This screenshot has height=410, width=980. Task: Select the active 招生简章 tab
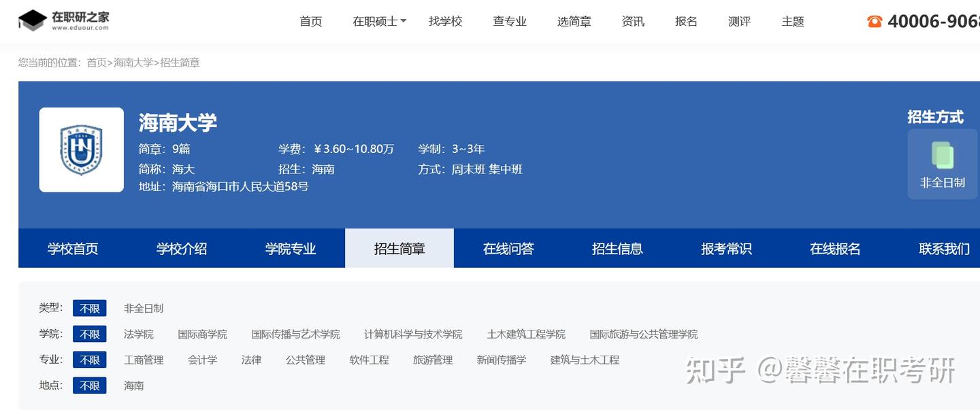click(x=399, y=249)
